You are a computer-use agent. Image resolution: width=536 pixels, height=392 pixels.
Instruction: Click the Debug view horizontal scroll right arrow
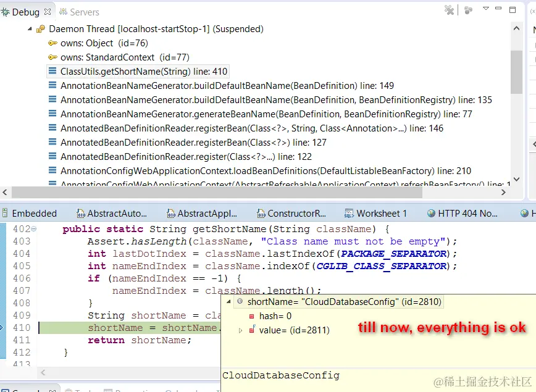[x=503, y=193]
